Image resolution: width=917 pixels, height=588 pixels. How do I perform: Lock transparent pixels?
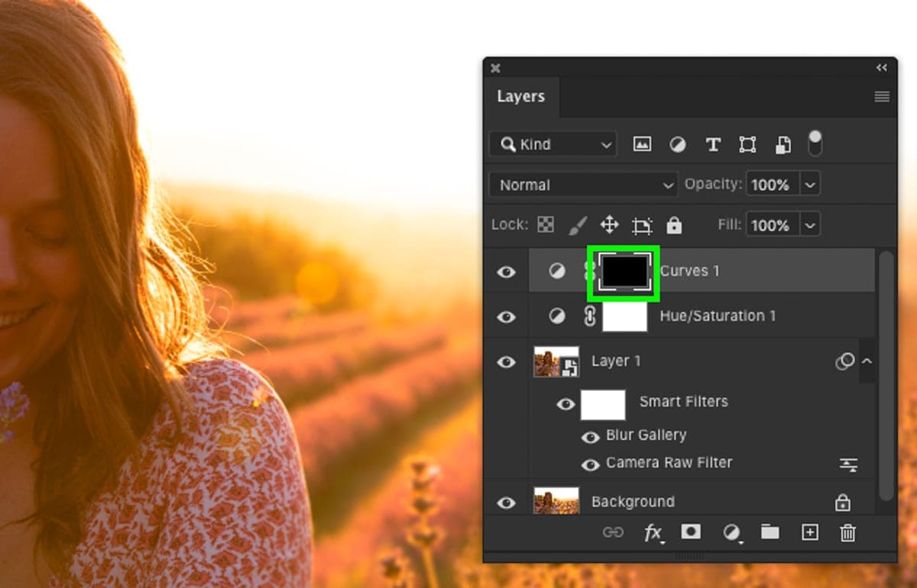546,225
